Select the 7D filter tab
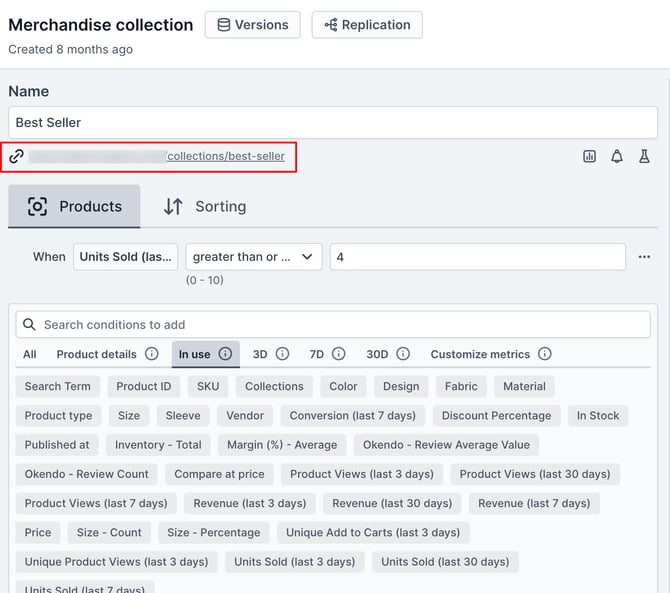The width and height of the screenshot is (670, 593). click(316, 354)
